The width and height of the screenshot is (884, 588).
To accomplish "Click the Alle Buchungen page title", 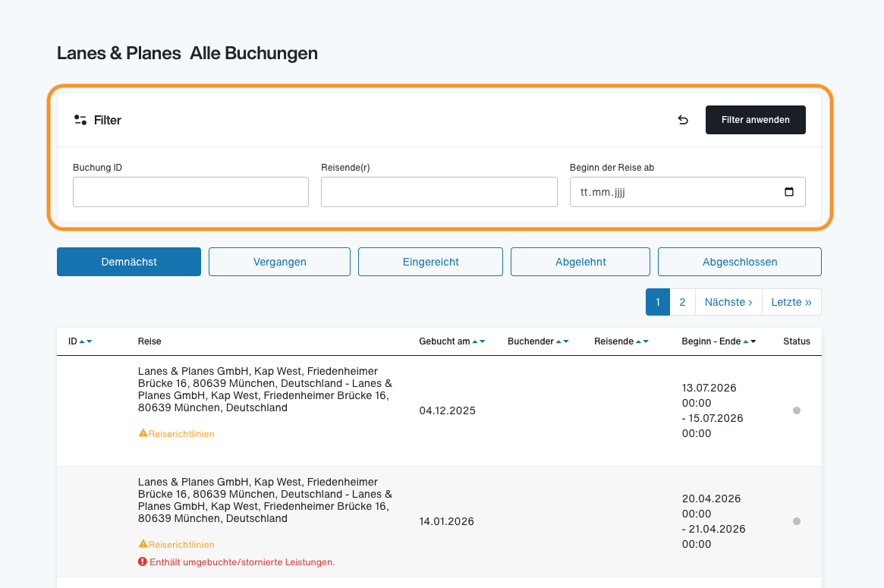I will (x=253, y=53).
